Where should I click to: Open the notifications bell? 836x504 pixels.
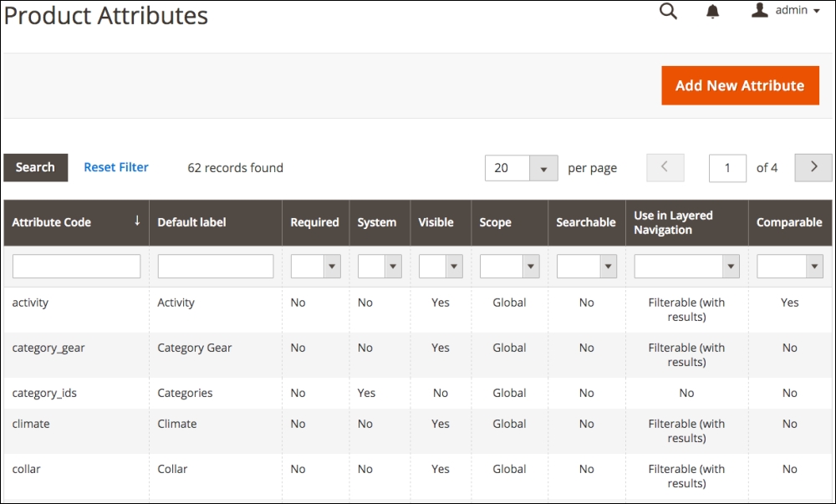point(713,12)
